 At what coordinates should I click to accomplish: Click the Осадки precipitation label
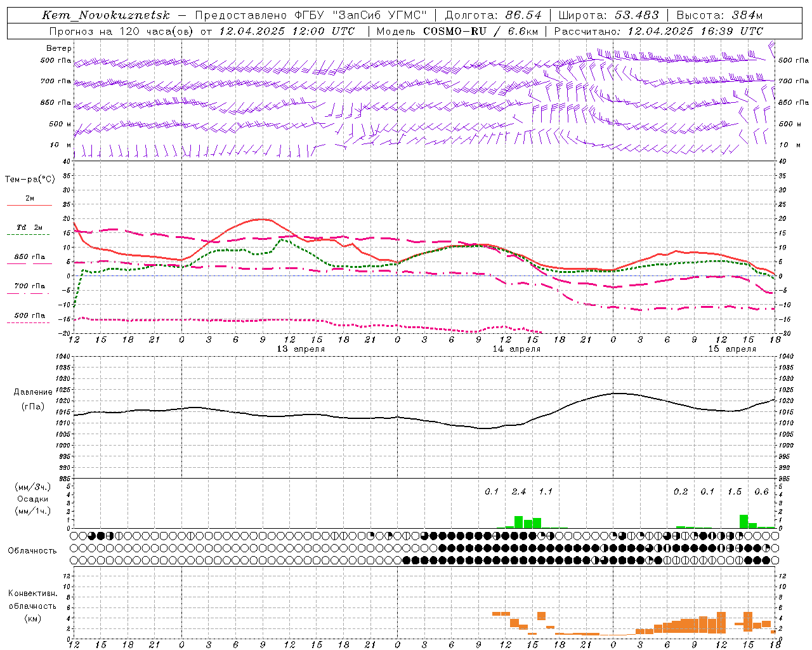click(32, 499)
